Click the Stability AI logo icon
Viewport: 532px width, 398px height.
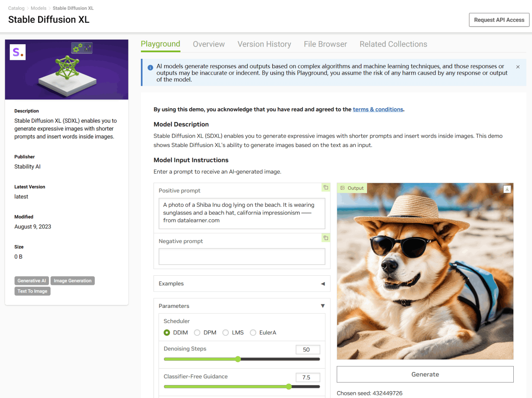pyautogui.click(x=18, y=52)
